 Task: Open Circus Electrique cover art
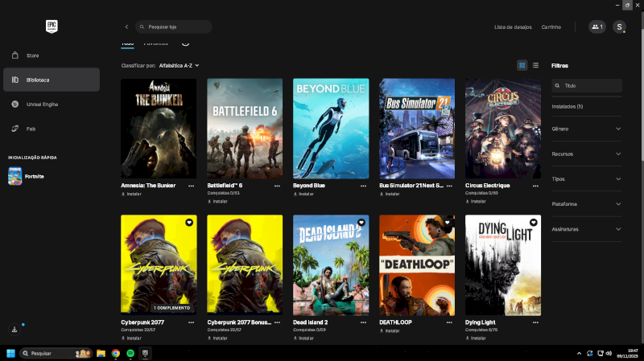tap(503, 129)
